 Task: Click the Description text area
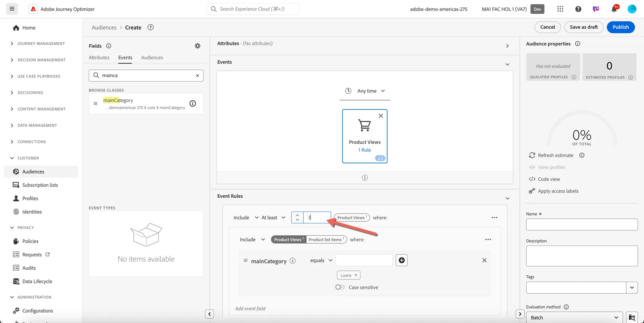pyautogui.click(x=582, y=256)
